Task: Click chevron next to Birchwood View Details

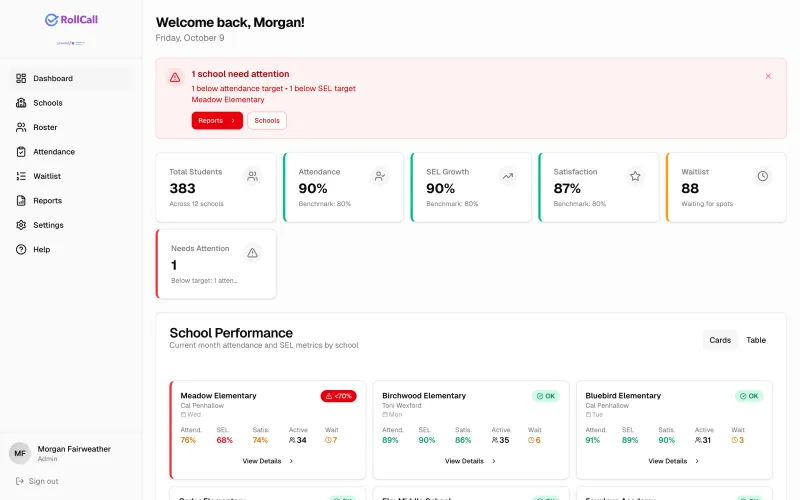Action: (x=494, y=461)
